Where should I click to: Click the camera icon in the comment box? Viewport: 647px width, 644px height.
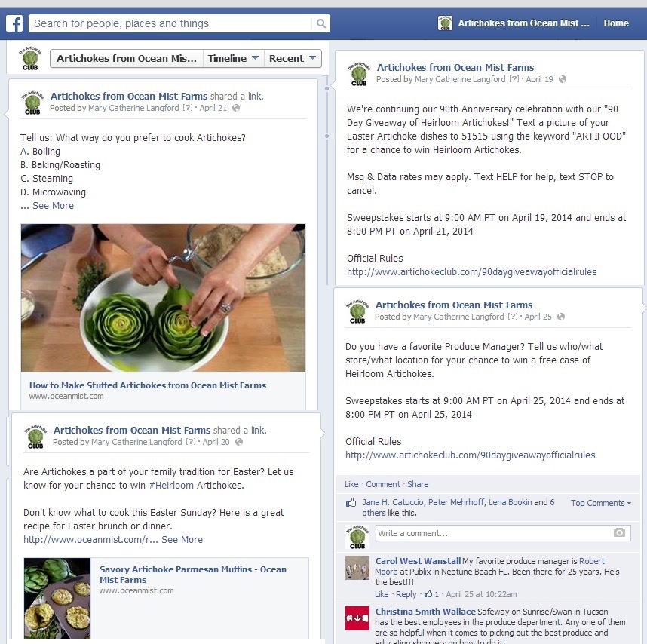click(x=619, y=532)
